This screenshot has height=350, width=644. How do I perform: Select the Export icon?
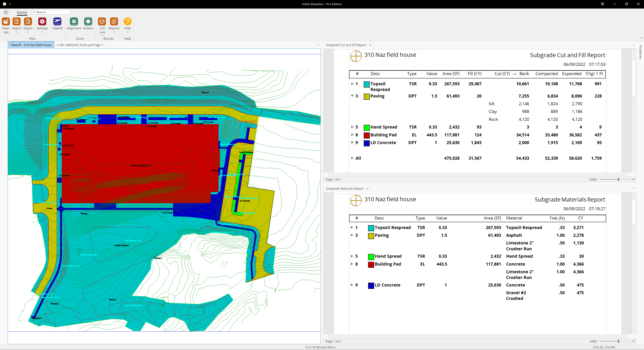pyautogui.click(x=28, y=24)
